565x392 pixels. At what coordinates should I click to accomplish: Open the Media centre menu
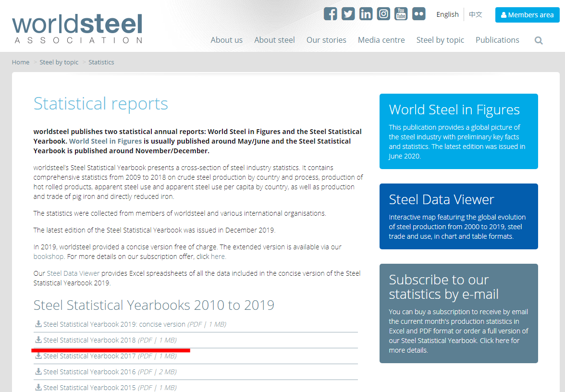381,40
